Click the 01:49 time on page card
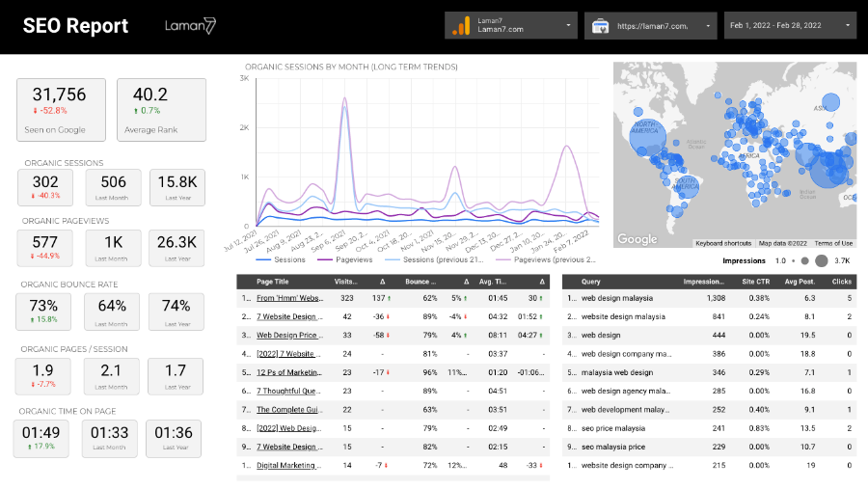The image size is (868, 489). (x=41, y=439)
